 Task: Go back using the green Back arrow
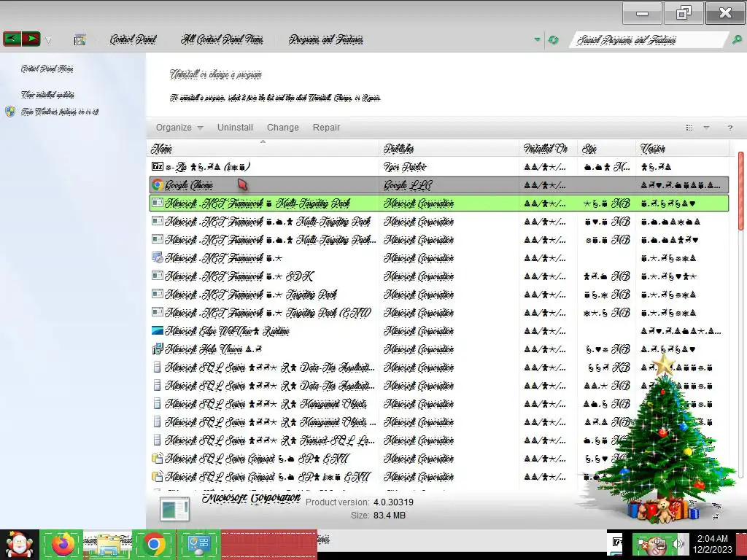[x=12, y=39]
